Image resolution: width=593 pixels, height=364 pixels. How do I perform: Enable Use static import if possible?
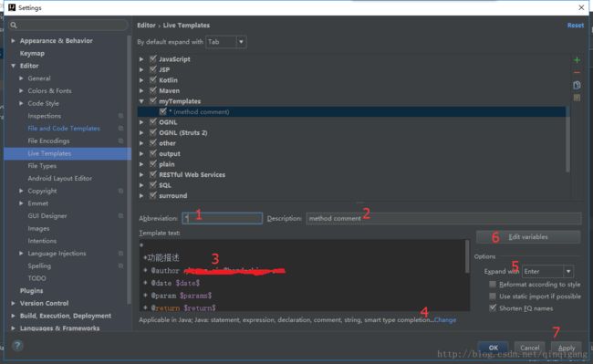[x=493, y=296]
